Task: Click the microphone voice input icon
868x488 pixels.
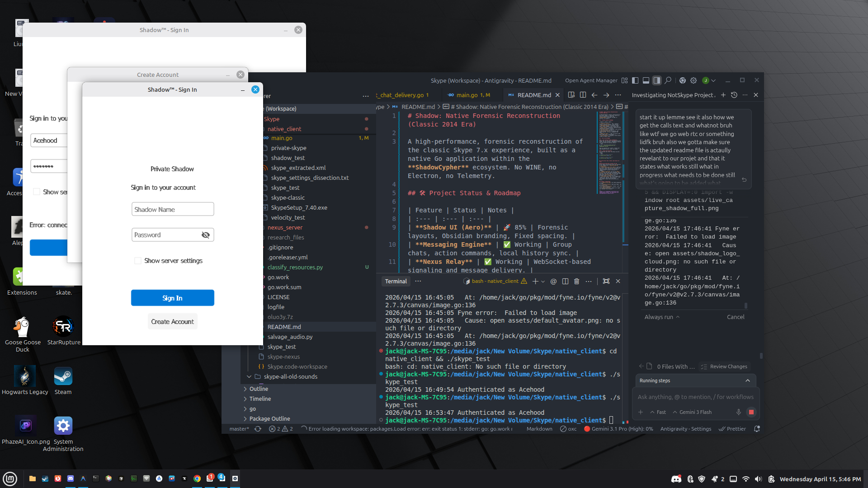Action: point(739,412)
